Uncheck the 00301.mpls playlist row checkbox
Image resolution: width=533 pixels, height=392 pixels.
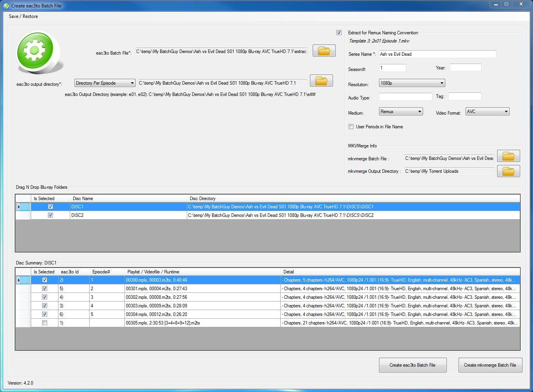point(44,289)
